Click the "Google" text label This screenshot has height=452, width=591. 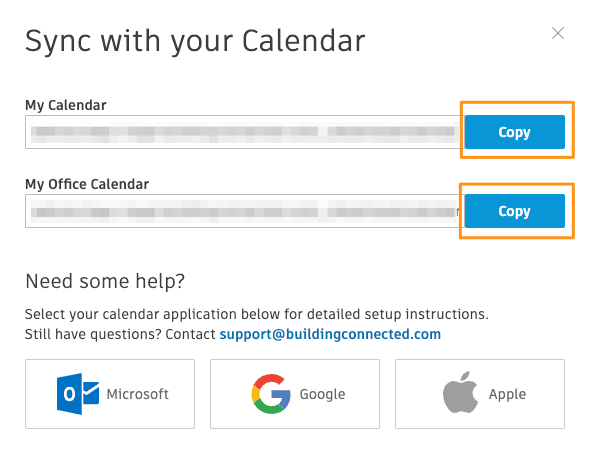(322, 394)
